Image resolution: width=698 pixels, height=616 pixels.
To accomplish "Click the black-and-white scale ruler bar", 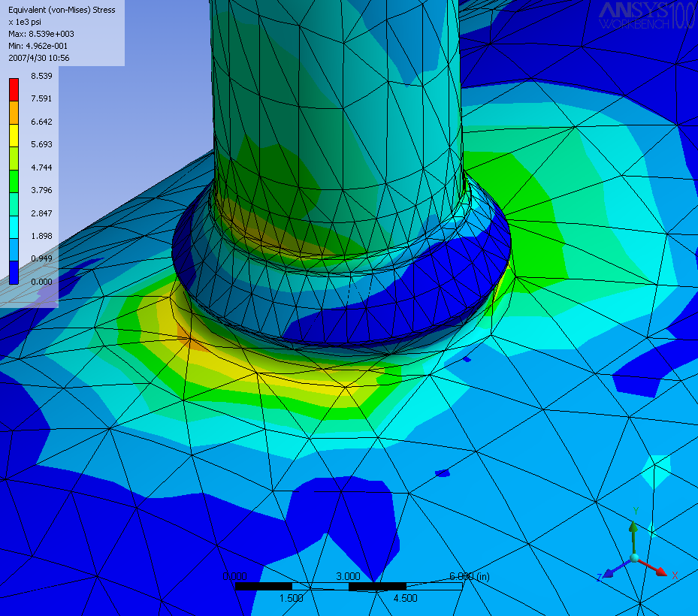I will click(x=349, y=587).
